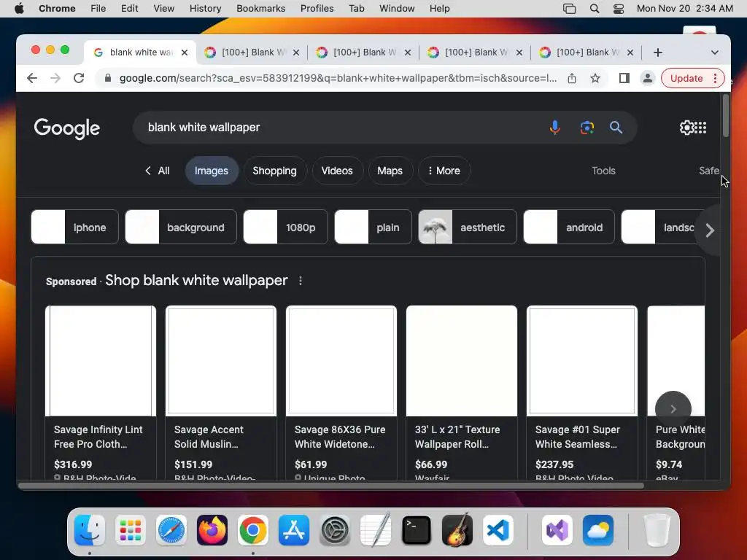Select the iphone suggestion chip
Screen dimensions: 747x560
[x=75, y=227]
